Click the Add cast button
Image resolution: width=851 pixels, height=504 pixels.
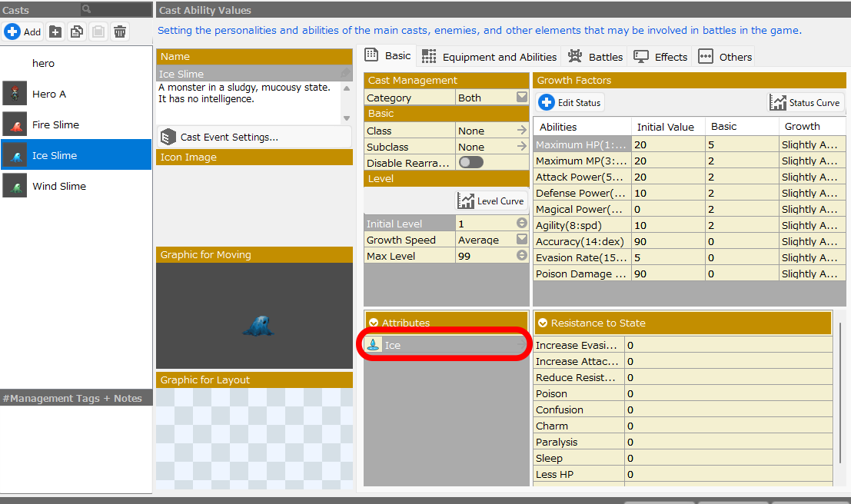click(22, 31)
